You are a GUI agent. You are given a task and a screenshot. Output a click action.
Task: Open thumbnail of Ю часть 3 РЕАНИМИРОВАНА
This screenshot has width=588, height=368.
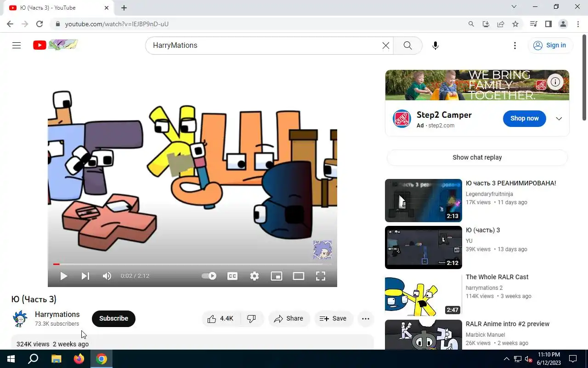tap(424, 201)
